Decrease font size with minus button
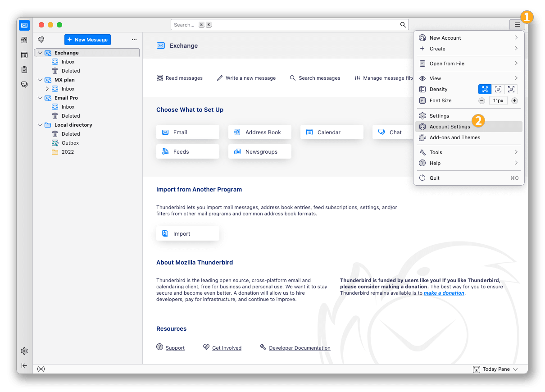The height and width of the screenshot is (392, 545). 481,101
